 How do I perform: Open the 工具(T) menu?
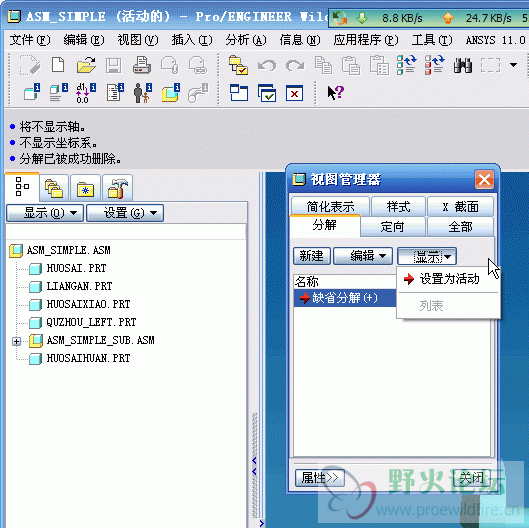[x=432, y=40]
